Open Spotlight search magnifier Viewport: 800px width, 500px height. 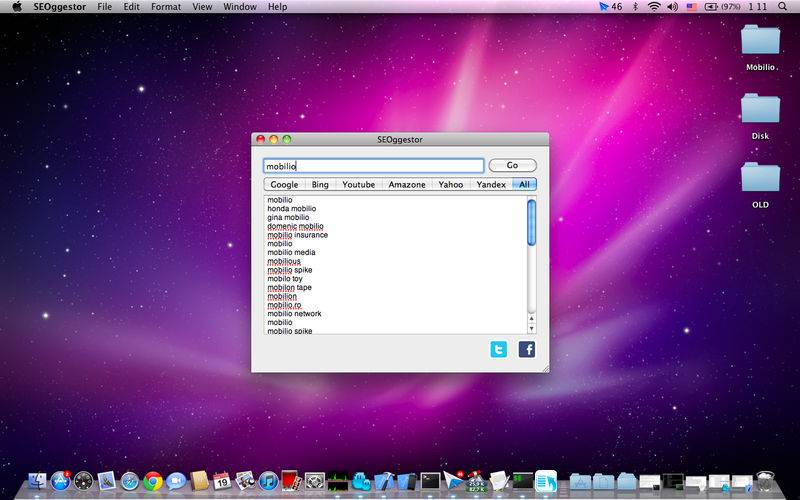coord(782,7)
